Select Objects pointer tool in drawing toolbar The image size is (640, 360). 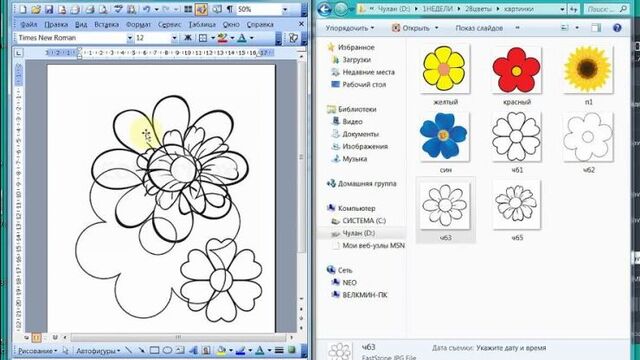[65, 351]
